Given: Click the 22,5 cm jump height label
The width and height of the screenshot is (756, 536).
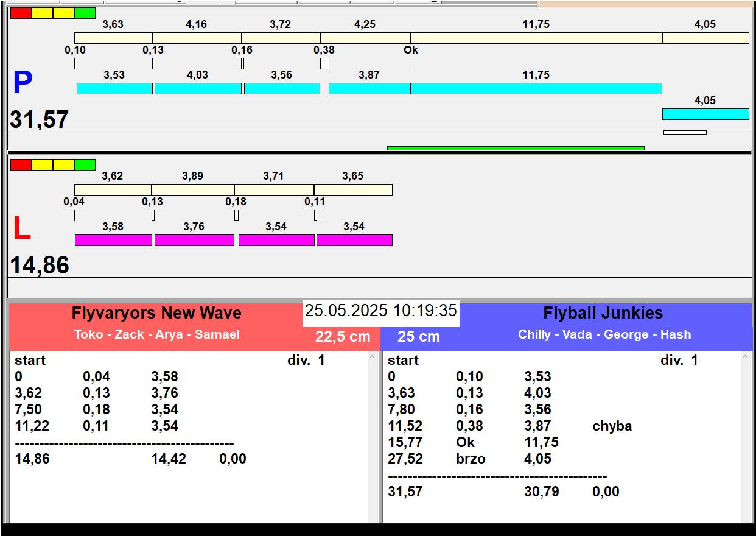Looking at the screenshot, I should coord(343,337).
